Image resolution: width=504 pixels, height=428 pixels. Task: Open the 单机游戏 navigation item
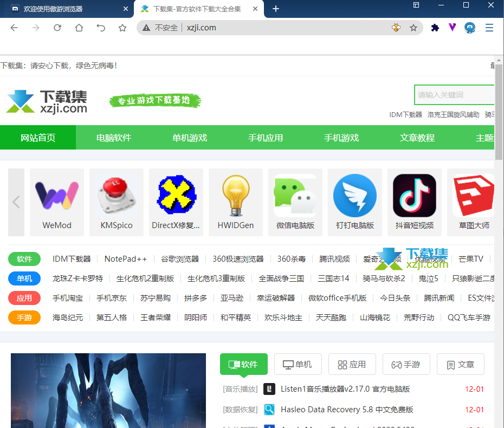(190, 138)
